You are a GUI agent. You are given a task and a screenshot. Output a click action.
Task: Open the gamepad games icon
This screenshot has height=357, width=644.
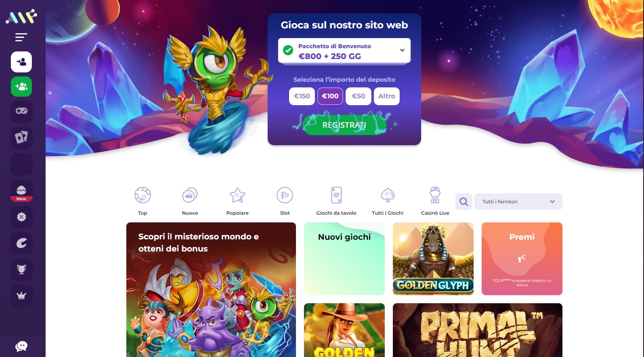coord(21,111)
